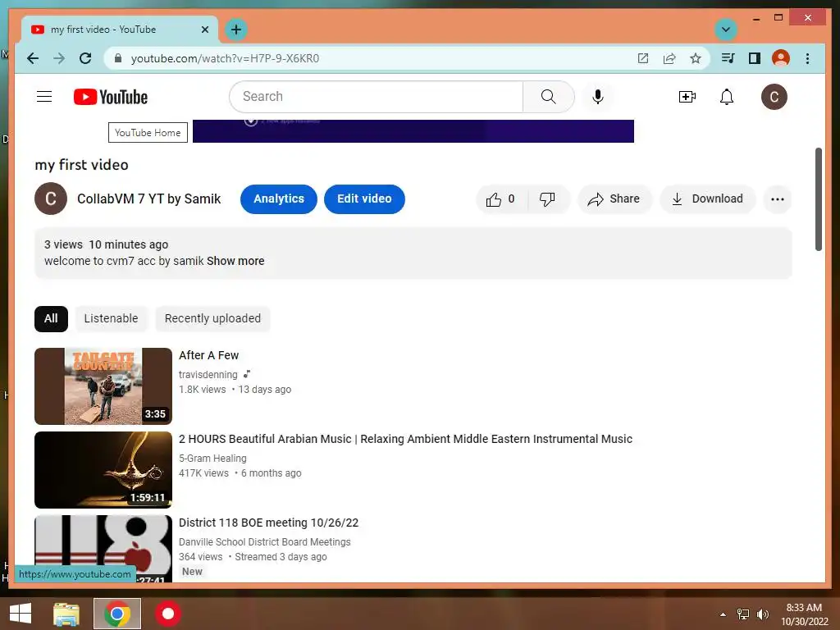Open the Create video camera icon

687,97
